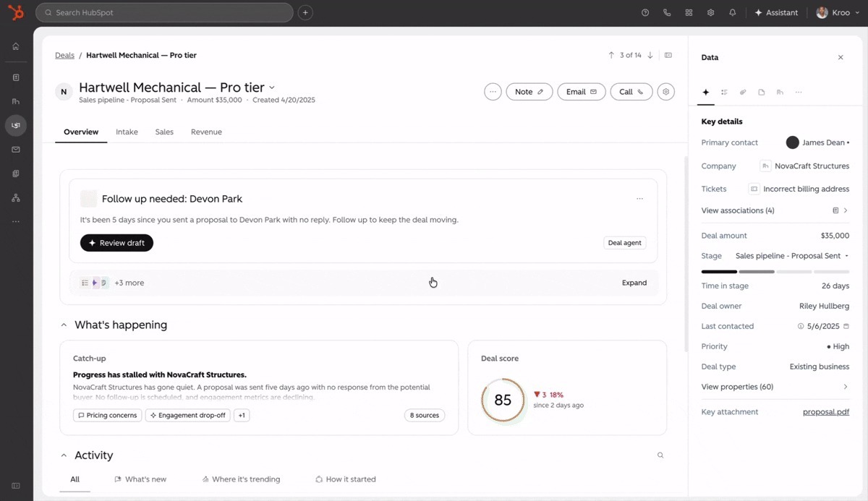
Task: Select the sparkle summary tab in Data panel
Action: [706, 93]
